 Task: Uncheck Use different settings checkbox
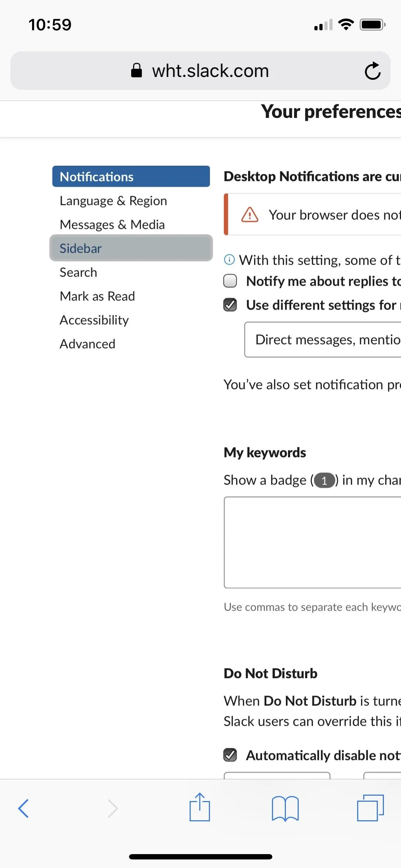pyautogui.click(x=230, y=305)
